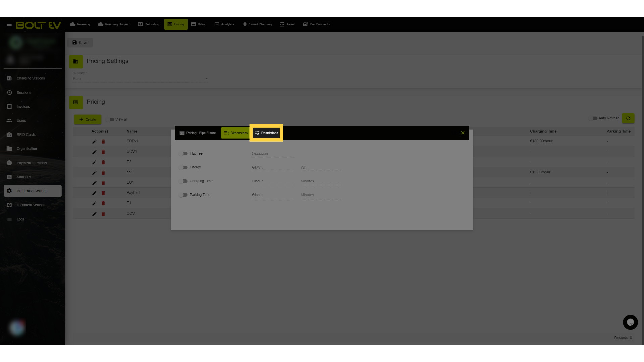
Task: Switch to the Restrictions tab
Action: 266,133
